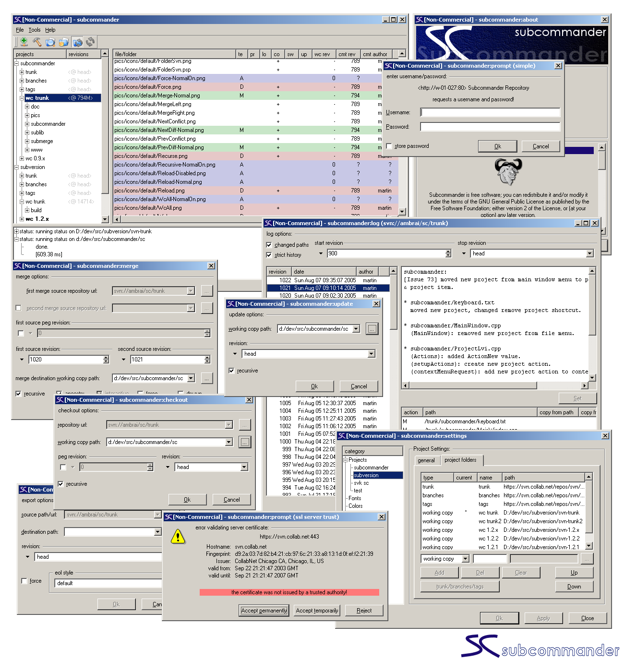The width and height of the screenshot is (624, 672).
Task: Open the Tools menu
Action: click(x=35, y=30)
